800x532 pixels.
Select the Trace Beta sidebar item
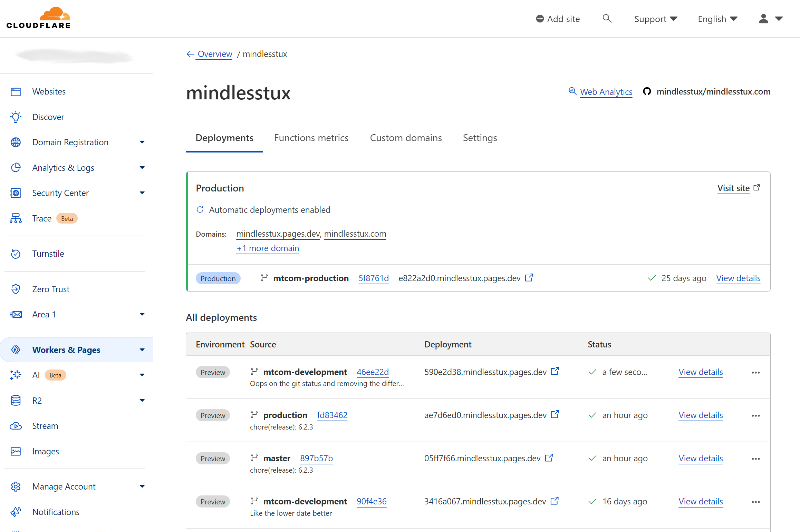[x=42, y=218]
